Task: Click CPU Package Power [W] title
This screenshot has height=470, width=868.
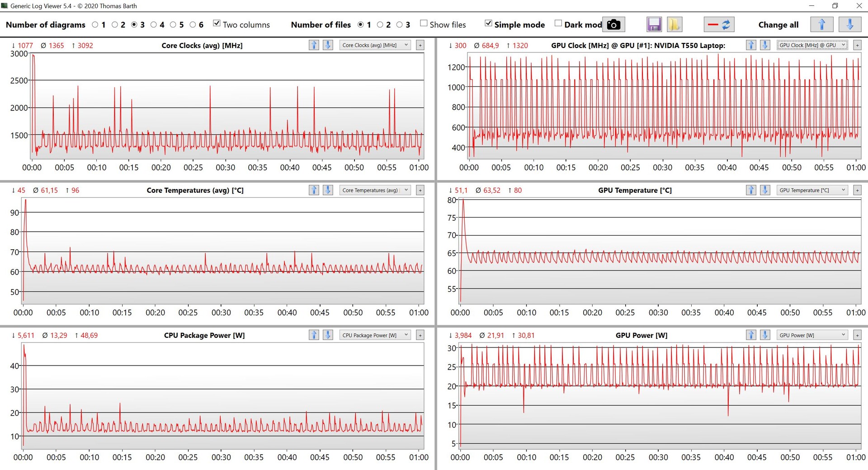Action: (x=204, y=335)
